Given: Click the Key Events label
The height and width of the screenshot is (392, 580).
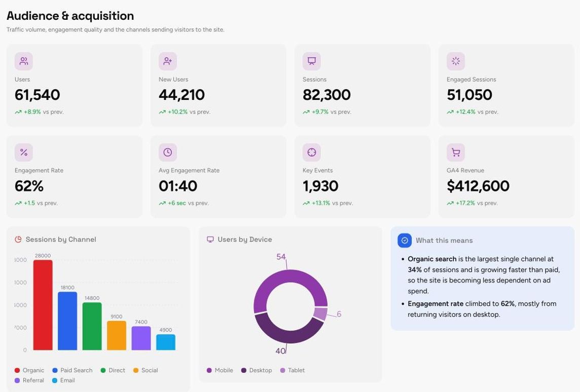Looking at the screenshot, I should pos(318,170).
